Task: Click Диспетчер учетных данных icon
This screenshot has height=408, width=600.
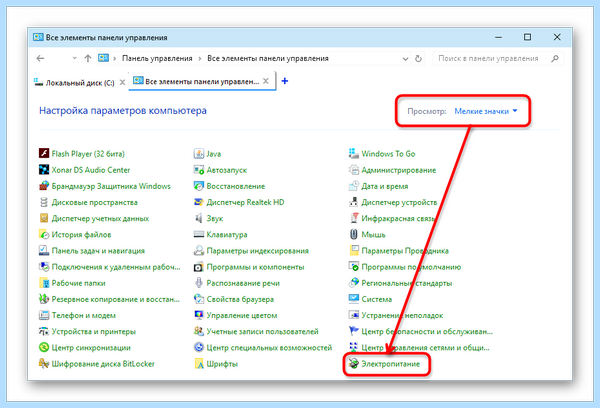Action: click(44, 218)
